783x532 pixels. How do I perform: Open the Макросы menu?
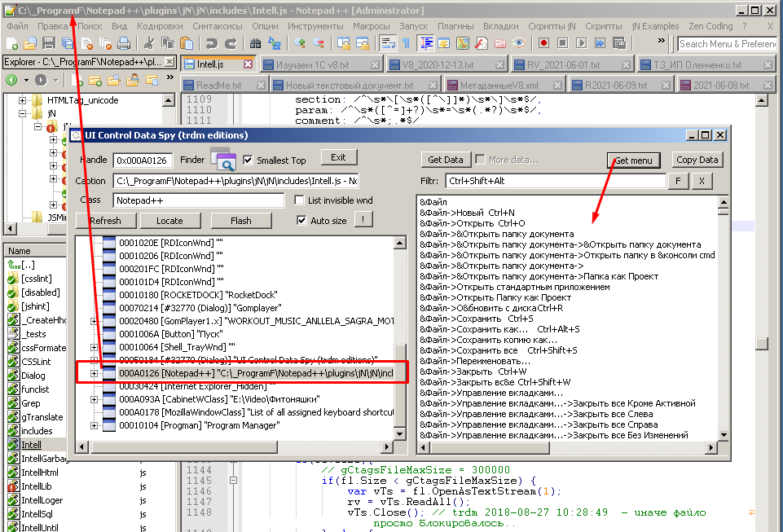tap(371, 26)
